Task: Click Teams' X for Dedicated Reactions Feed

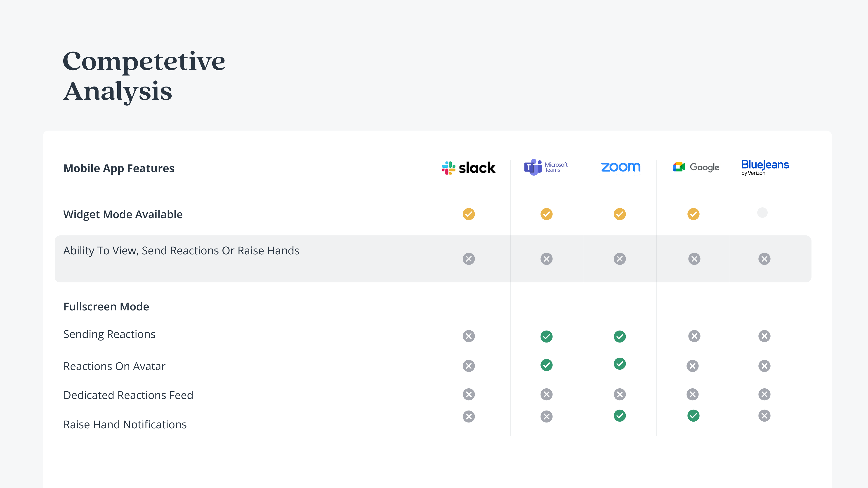Action: click(547, 394)
